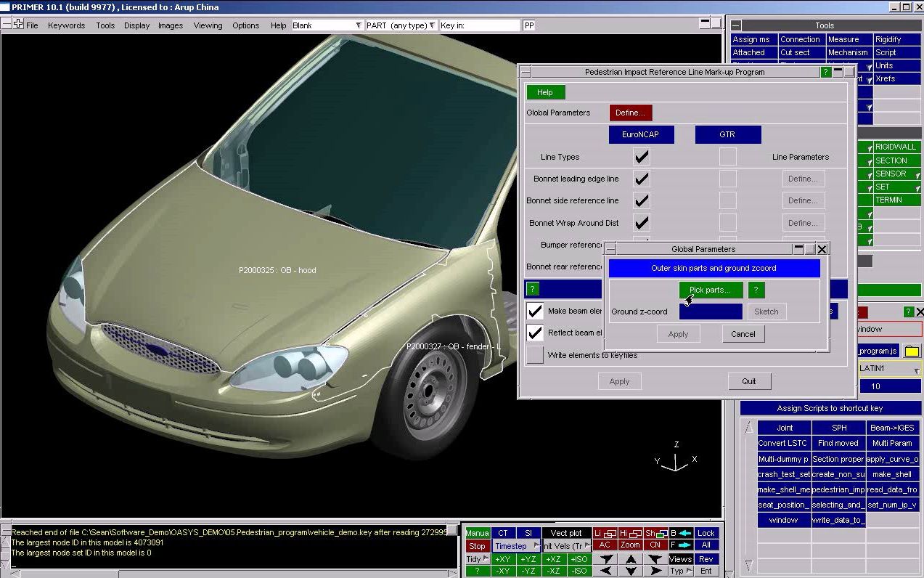Enable the Write elements to keyfiles checkbox
The image size is (924, 578).
[535, 355]
